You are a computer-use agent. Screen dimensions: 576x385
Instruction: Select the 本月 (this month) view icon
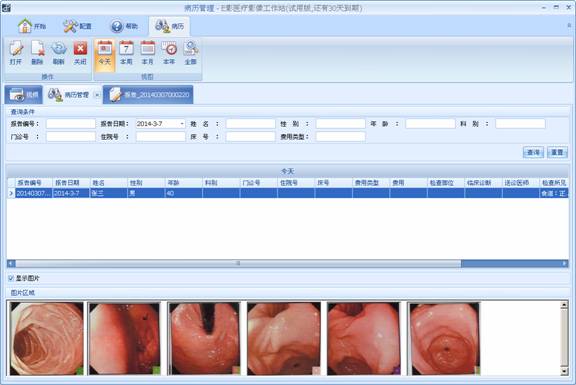click(148, 53)
